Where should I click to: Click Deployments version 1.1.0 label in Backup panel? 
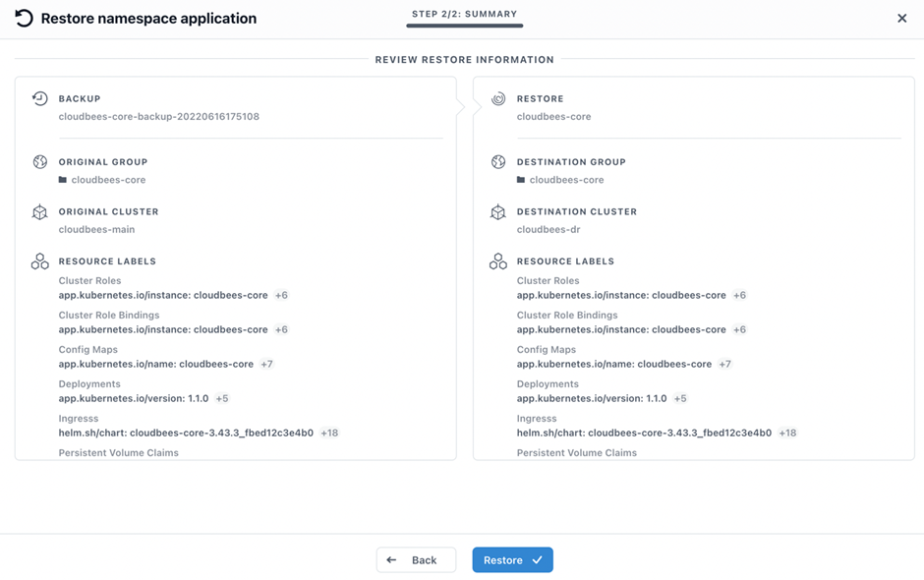133,398
